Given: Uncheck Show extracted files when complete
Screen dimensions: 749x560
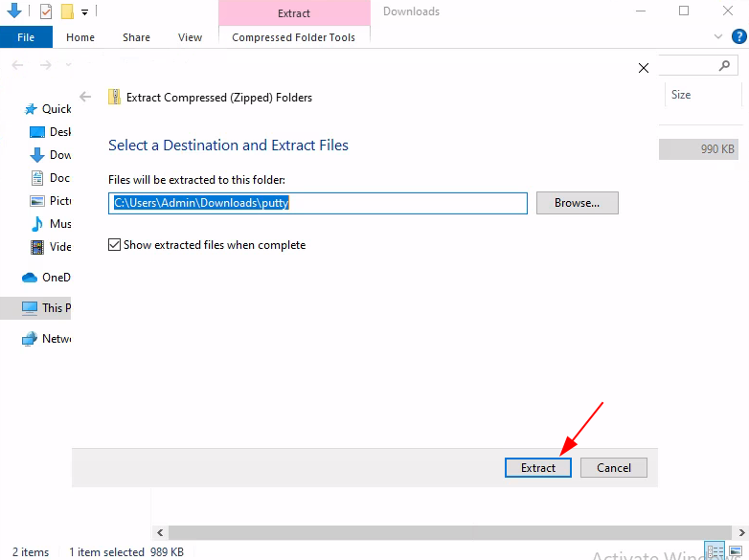Looking at the screenshot, I should click(115, 245).
